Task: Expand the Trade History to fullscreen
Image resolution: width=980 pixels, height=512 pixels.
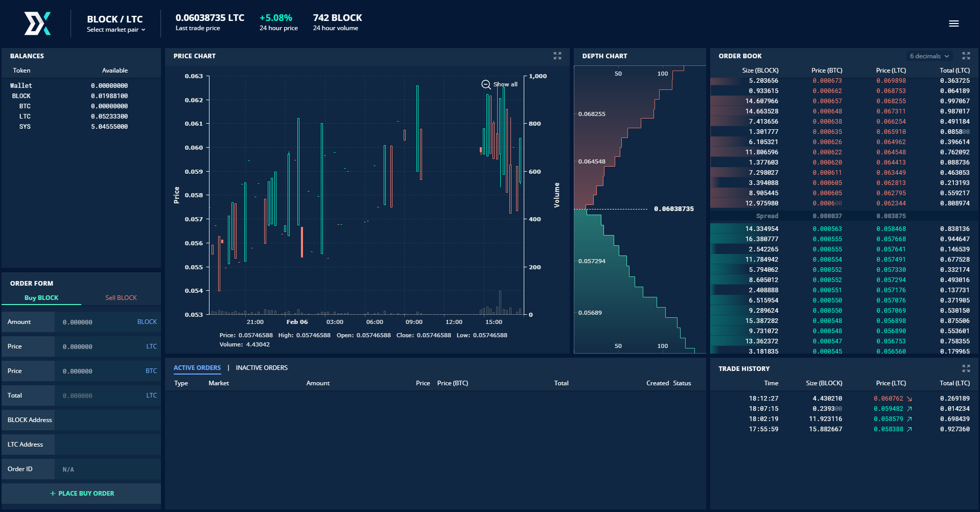Action: point(966,368)
